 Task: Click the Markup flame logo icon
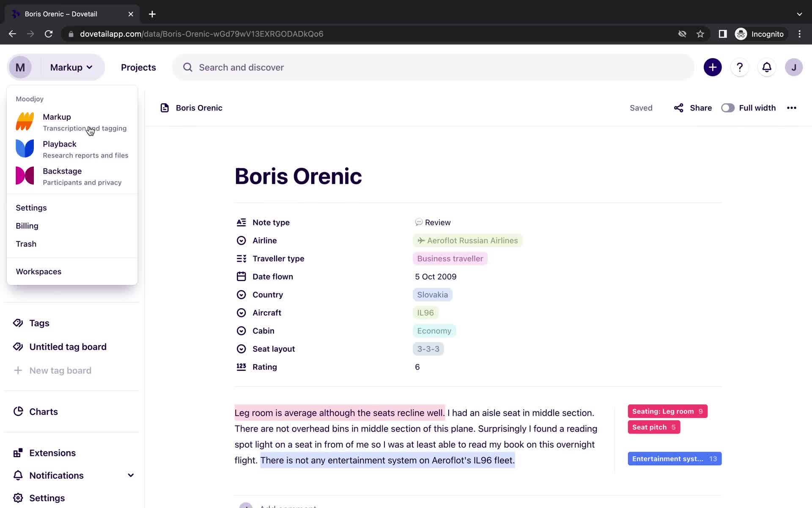click(25, 121)
